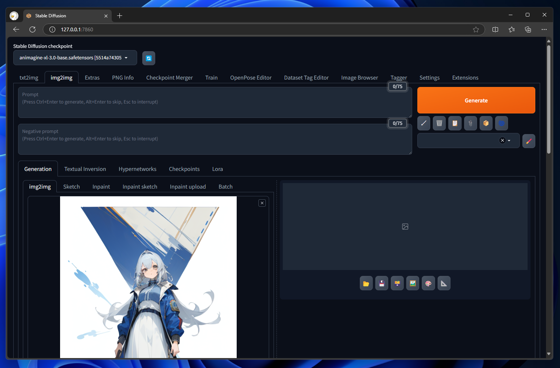Open the Extensions tab
This screenshot has width=560, height=368.
(465, 78)
